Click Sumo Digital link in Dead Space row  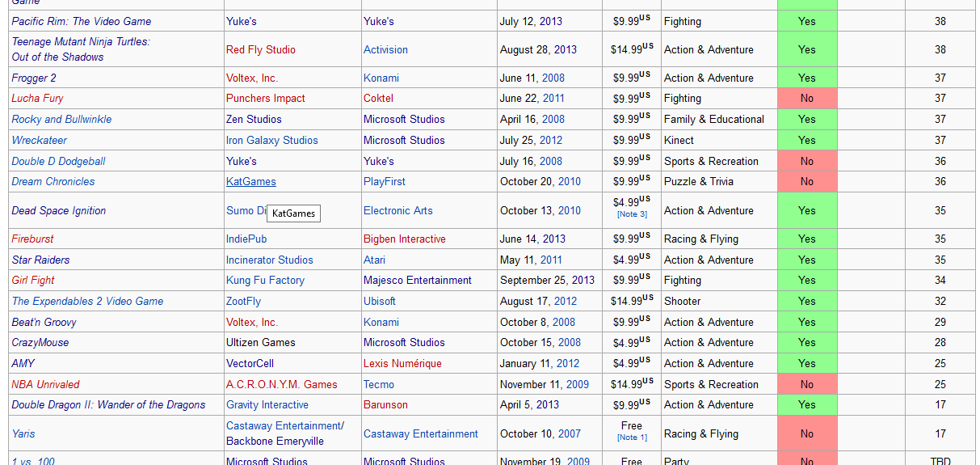pyautogui.click(x=246, y=210)
